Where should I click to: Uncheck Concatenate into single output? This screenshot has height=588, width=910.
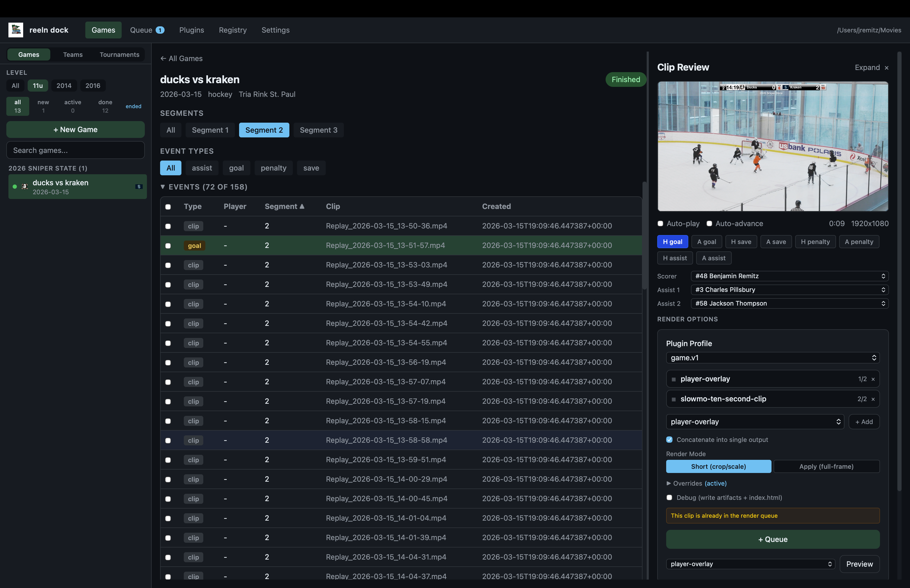point(669,440)
